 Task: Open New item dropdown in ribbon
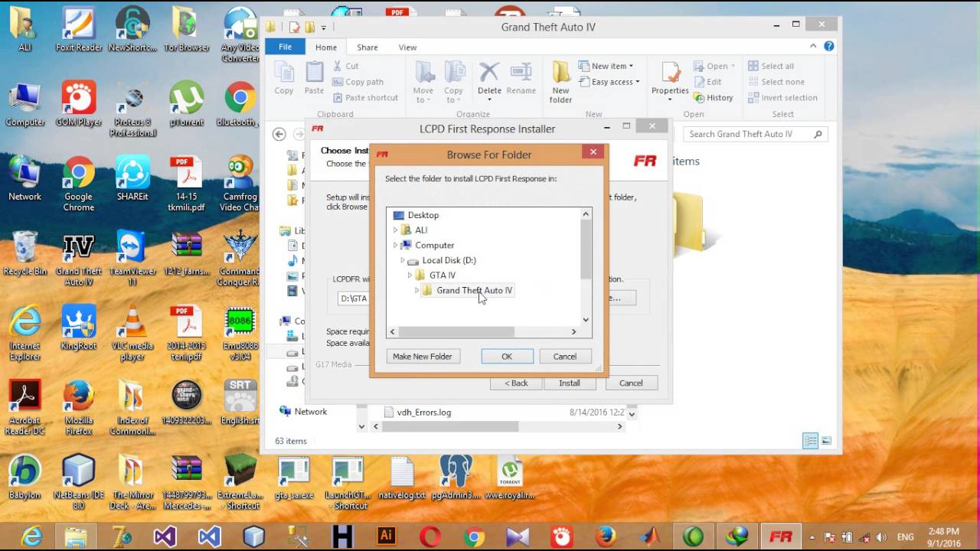606,66
